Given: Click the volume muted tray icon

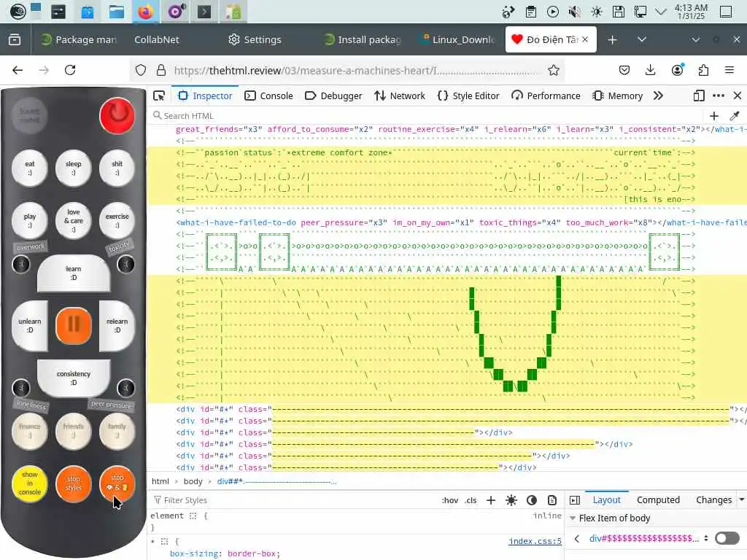Looking at the screenshot, I should click(575, 12).
